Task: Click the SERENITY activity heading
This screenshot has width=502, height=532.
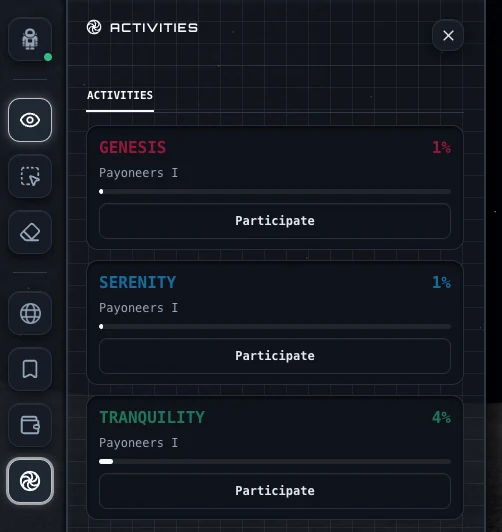Action: click(137, 283)
